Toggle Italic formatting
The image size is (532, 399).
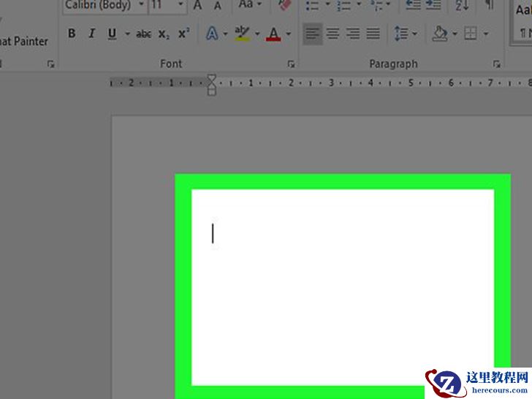91,34
